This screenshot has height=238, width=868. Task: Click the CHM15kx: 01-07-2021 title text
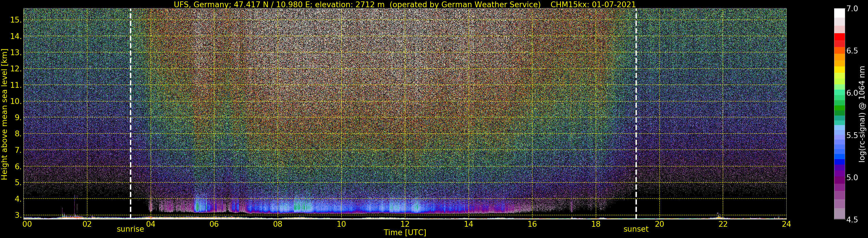point(593,4)
